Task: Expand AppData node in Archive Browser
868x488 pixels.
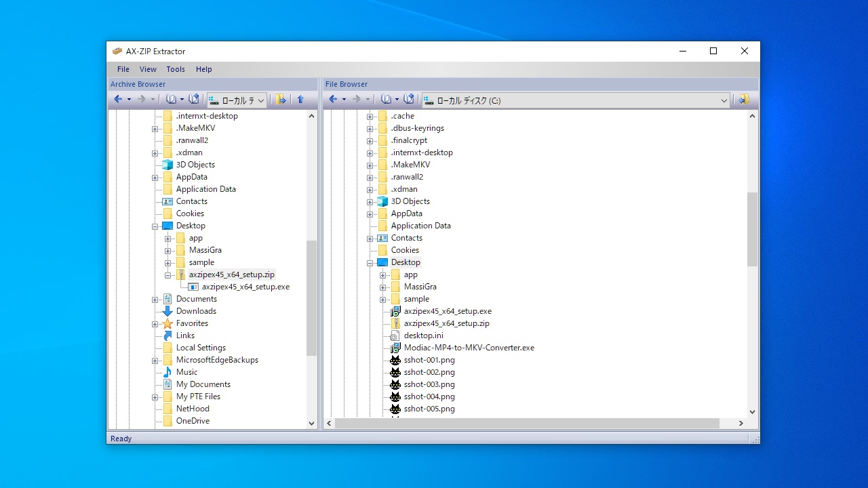Action: [x=155, y=178]
